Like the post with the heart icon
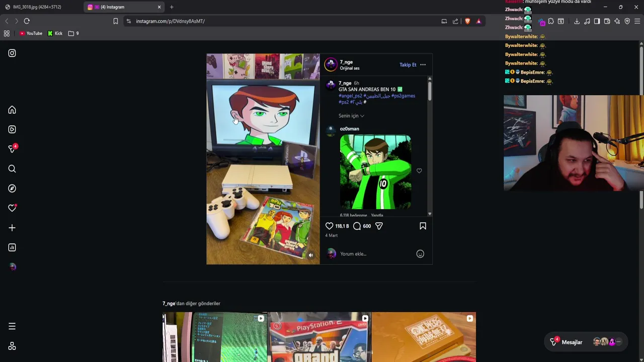Image resolution: width=644 pixels, height=362 pixels. [x=329, y=226]
